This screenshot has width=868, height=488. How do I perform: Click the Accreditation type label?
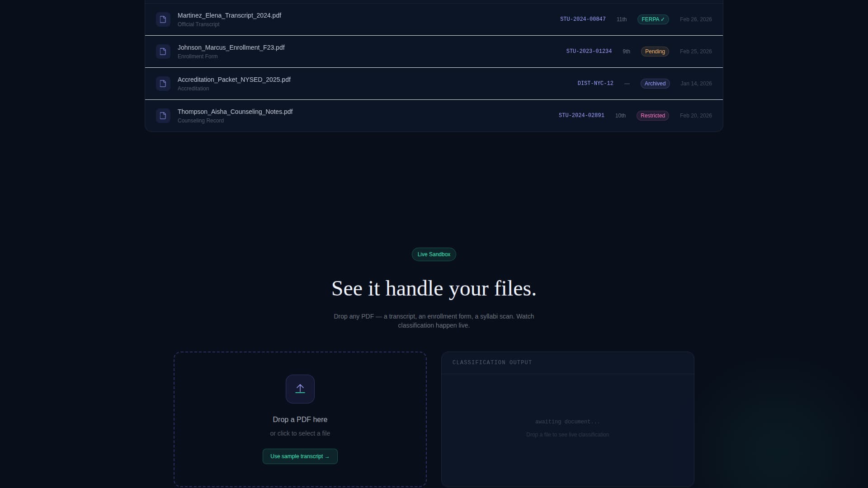[x=193, y=89]
